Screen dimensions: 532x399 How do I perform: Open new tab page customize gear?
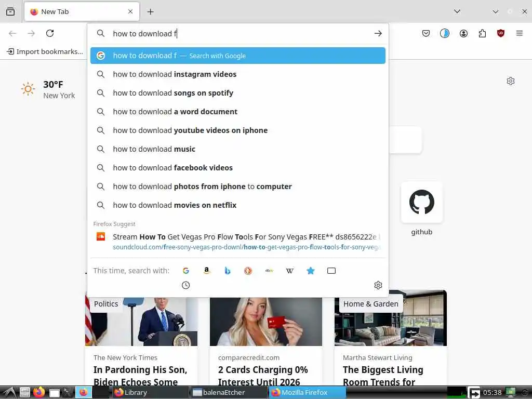pyautogui.click(x=510, y=81)
